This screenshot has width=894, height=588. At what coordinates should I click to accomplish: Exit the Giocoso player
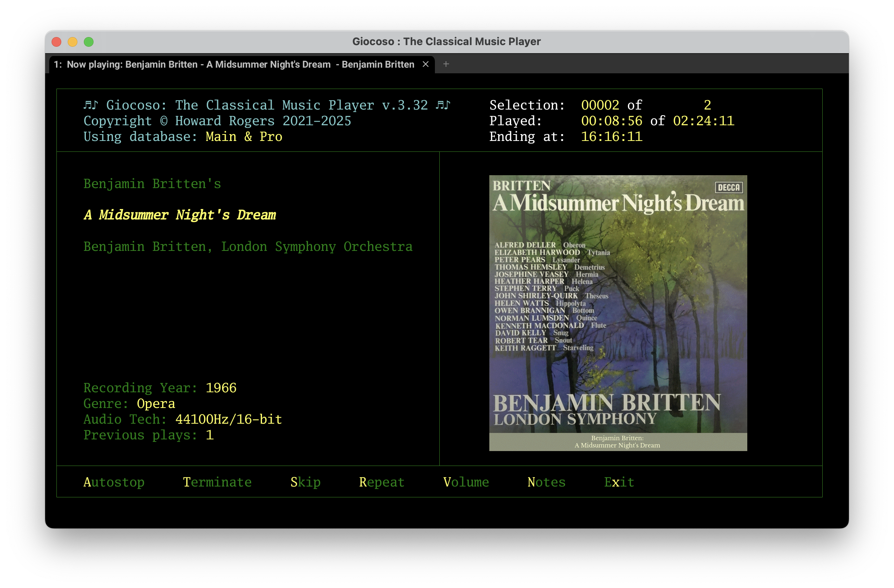(619, 482)
